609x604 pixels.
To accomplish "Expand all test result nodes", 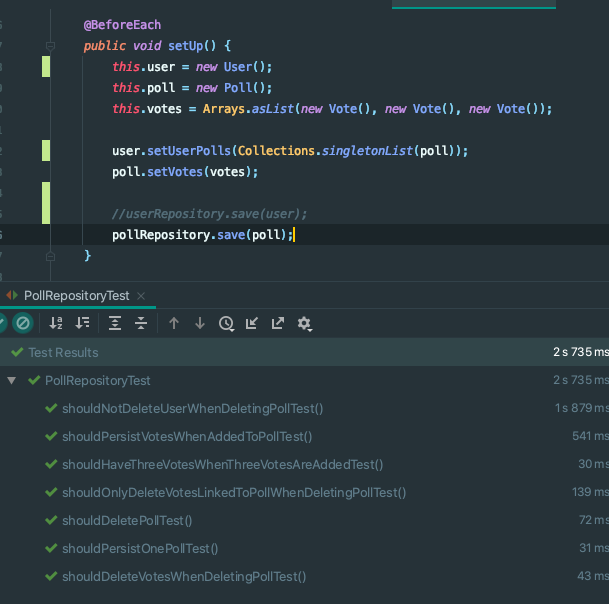I will 115,323.
